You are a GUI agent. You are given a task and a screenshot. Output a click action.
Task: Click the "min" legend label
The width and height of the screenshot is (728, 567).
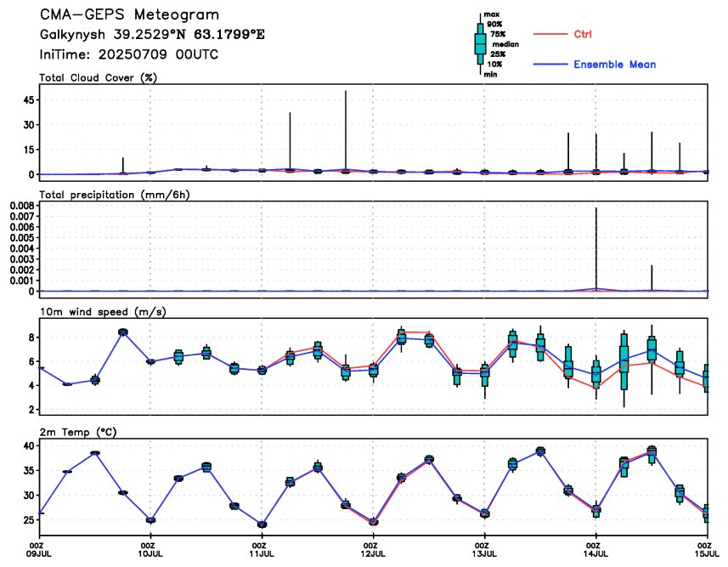tap(490, 74)
